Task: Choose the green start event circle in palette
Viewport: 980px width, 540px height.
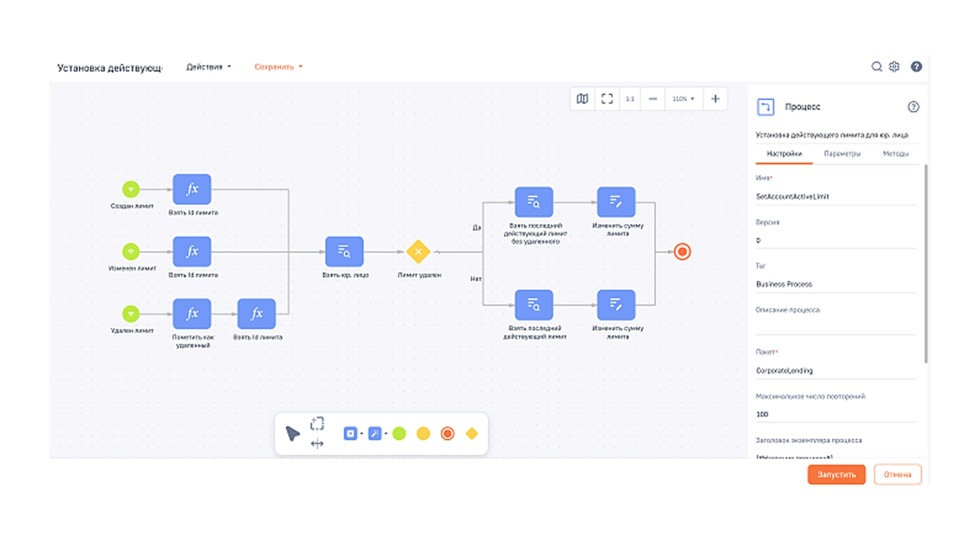Action: [x=399, y=434]
